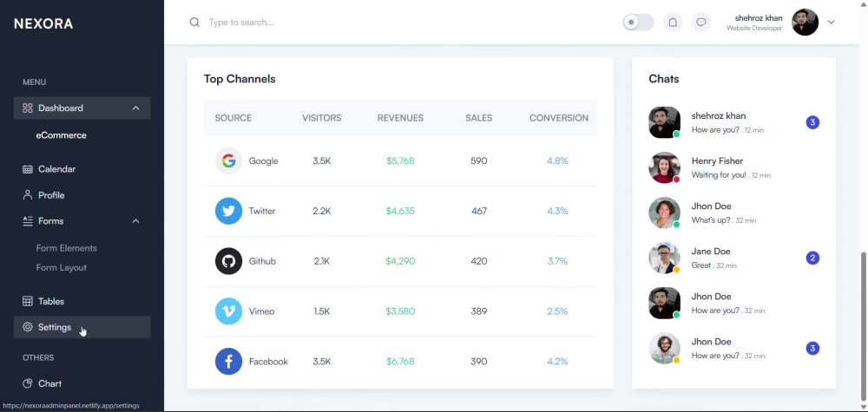Open Form Elements submenu item
The width and height of the screenshot is (868, 412).
click(67, 248)
